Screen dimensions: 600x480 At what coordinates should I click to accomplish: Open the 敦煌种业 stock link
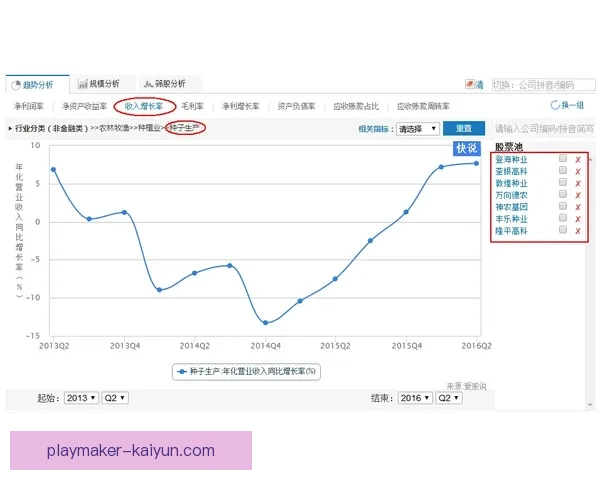coord(511,183)
